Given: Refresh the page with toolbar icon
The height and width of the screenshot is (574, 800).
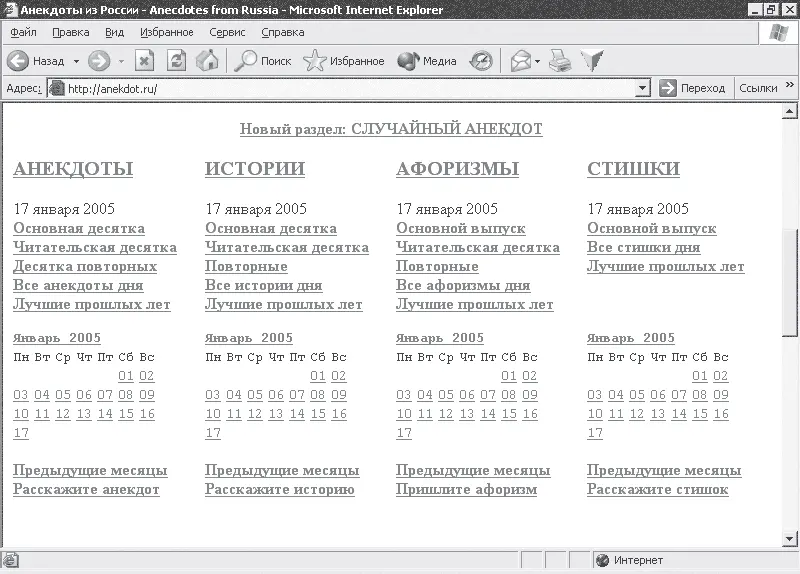Looking at the screenshot, I should [x=176, y=61].
